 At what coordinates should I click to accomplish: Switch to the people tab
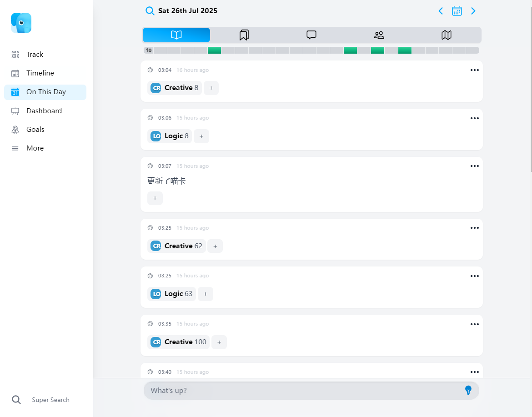pyautogui.click(x=379, y=35)
